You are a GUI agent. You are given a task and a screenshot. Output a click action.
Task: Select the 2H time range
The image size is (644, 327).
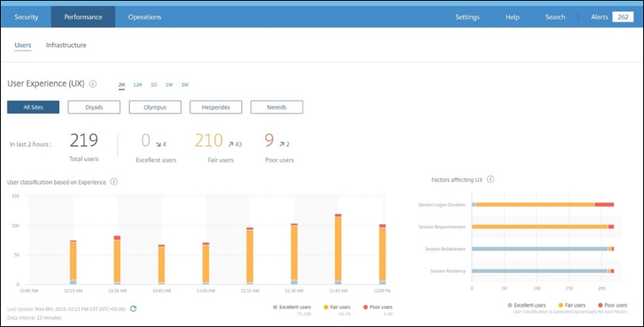click(x=122, y=84)
